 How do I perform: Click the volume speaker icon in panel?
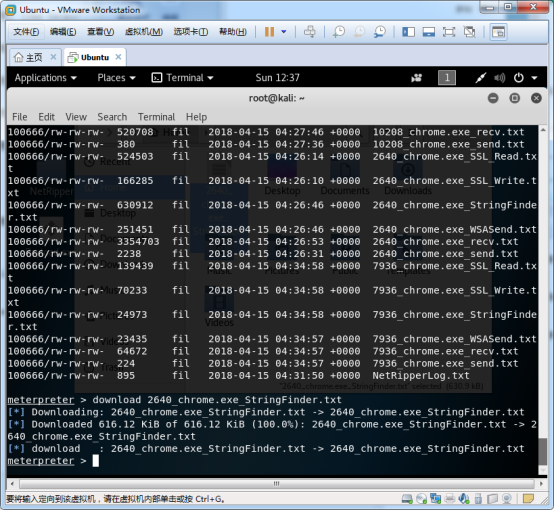pos(500,78)
